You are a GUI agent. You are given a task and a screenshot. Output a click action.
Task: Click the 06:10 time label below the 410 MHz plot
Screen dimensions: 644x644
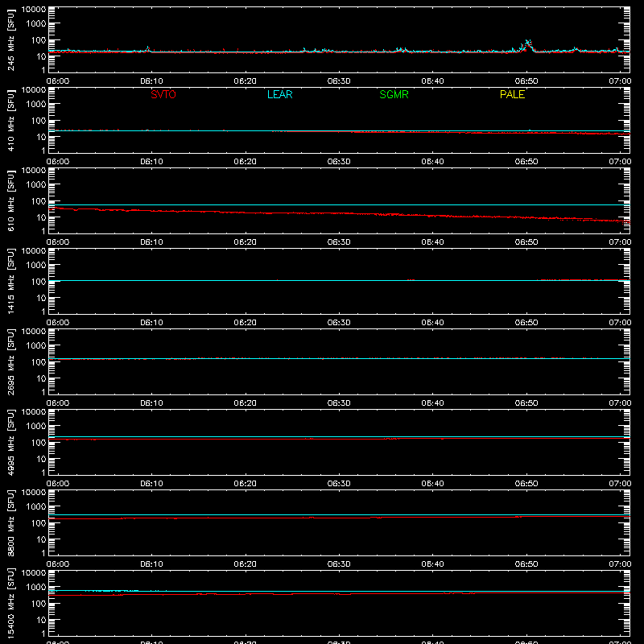coord(151,162)
